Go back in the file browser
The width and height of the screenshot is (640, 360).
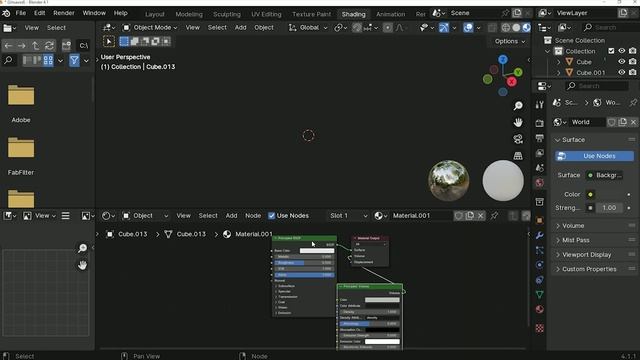point(9,45)
